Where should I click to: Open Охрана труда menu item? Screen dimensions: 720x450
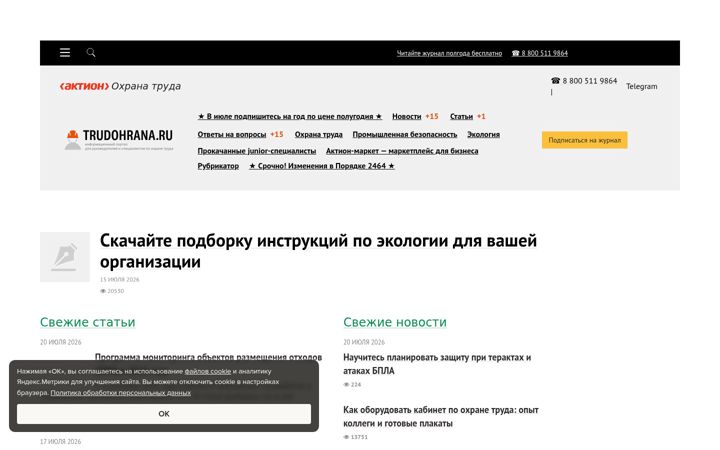(319, 135)
